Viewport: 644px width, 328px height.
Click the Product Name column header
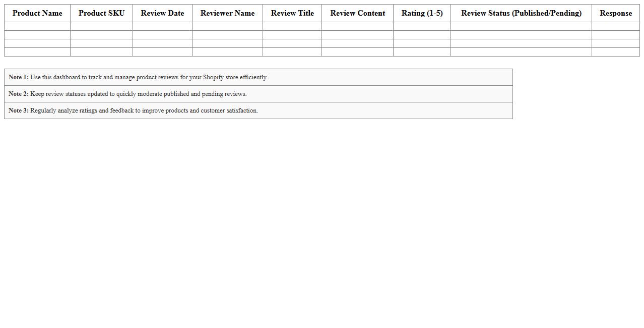(x=37, y=13)
